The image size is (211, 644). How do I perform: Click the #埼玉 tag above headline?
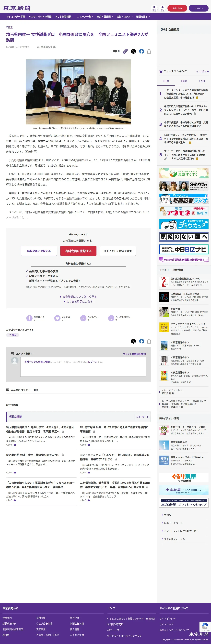point(9,27)
